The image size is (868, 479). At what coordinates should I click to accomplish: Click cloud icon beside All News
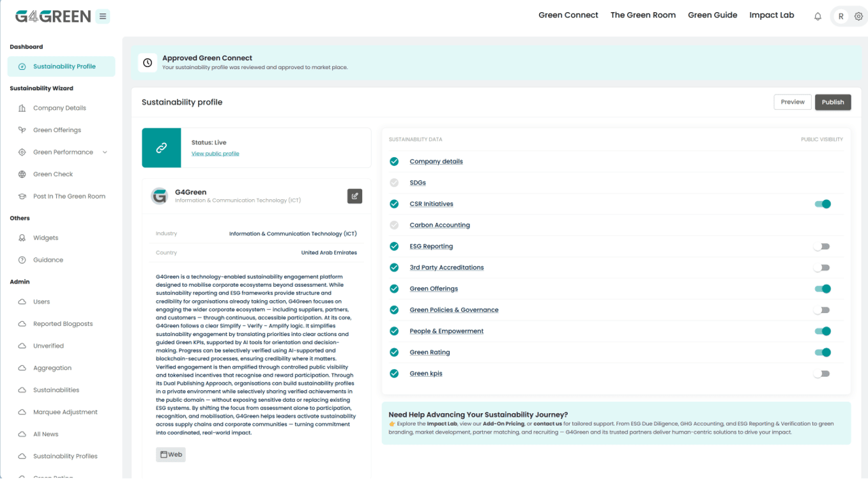click(x=22, y=434)
